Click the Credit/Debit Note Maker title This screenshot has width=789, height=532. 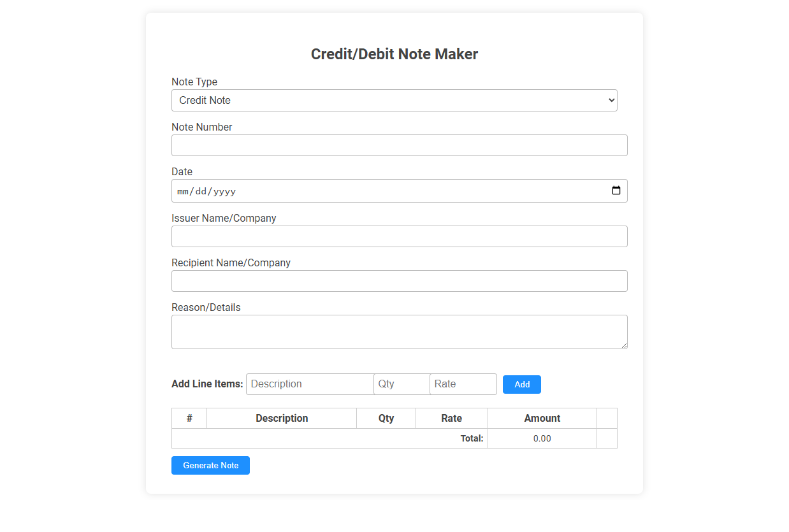click(394, 54)
